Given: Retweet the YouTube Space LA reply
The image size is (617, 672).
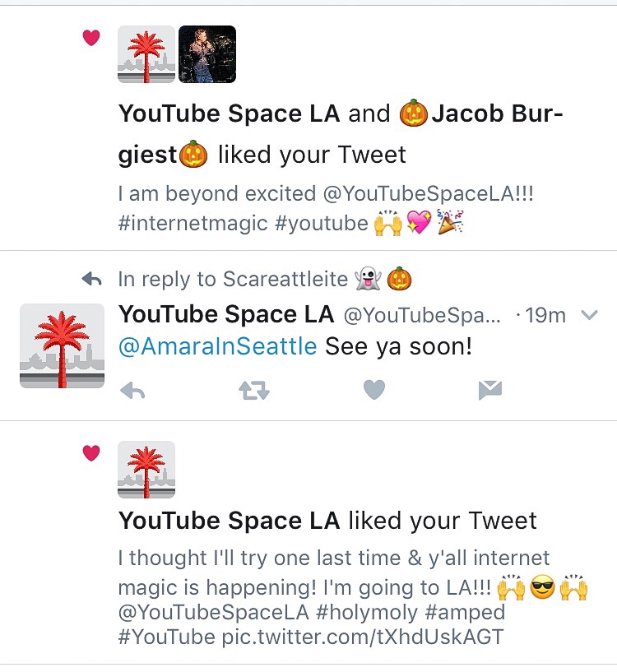Looking at the screenshot, I should point(254,391).
